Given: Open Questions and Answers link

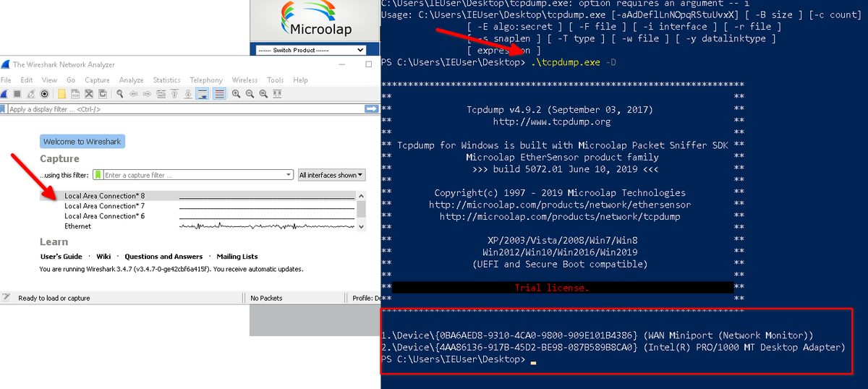Looking at the screenshot, I should [x=163, y=257].
